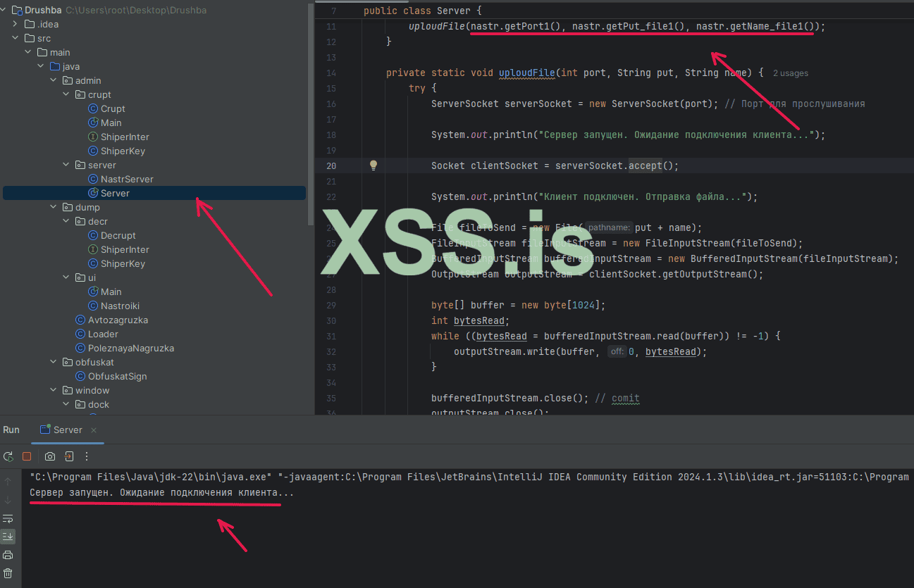Rerun the Server run configuration

tap(8, 456)
